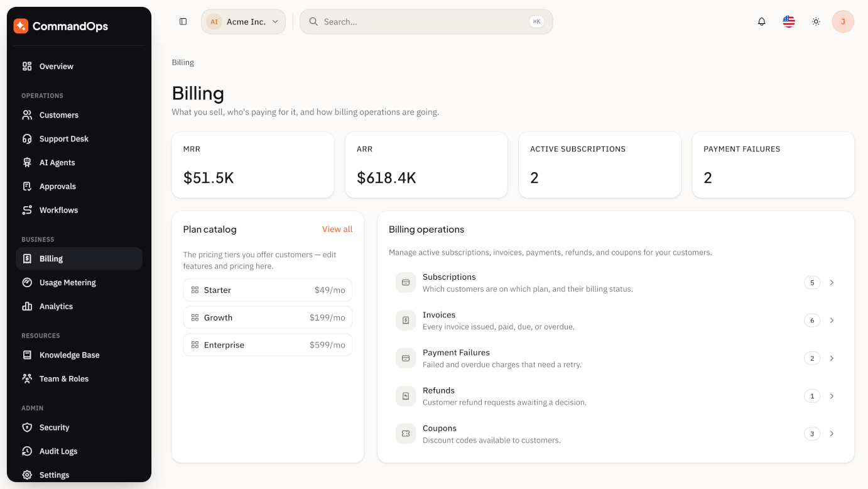Click the CommandOps logo icon
Viewport: 868px width, 489px height.
pyautogui.click(x=21, y=26)
